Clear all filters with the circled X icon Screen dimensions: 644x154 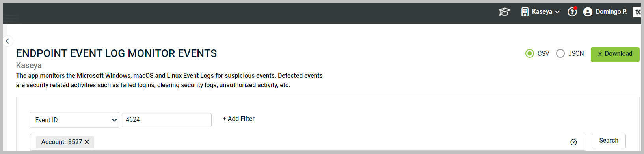click(573, 142)
